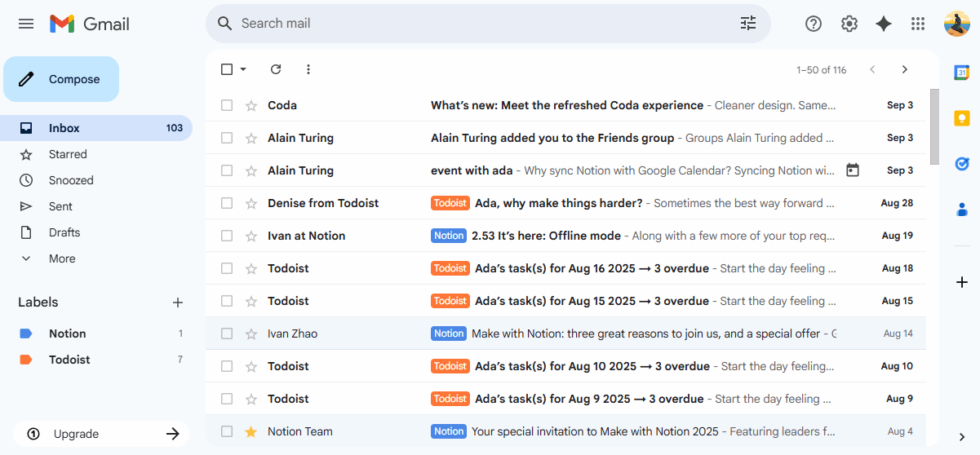Click the Upgrade button
Image resolution: width=980 pixels, height=455 pixels.
[x=101, y=434]
